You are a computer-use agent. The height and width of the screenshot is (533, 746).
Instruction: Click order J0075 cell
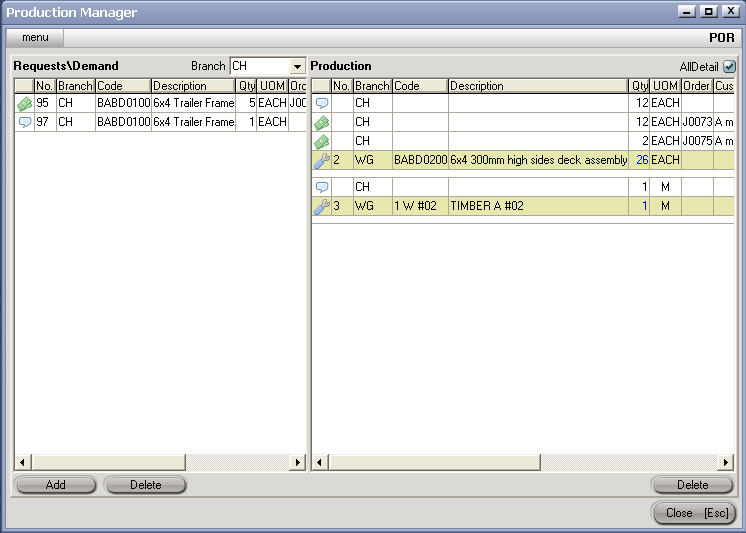(697, 141)
